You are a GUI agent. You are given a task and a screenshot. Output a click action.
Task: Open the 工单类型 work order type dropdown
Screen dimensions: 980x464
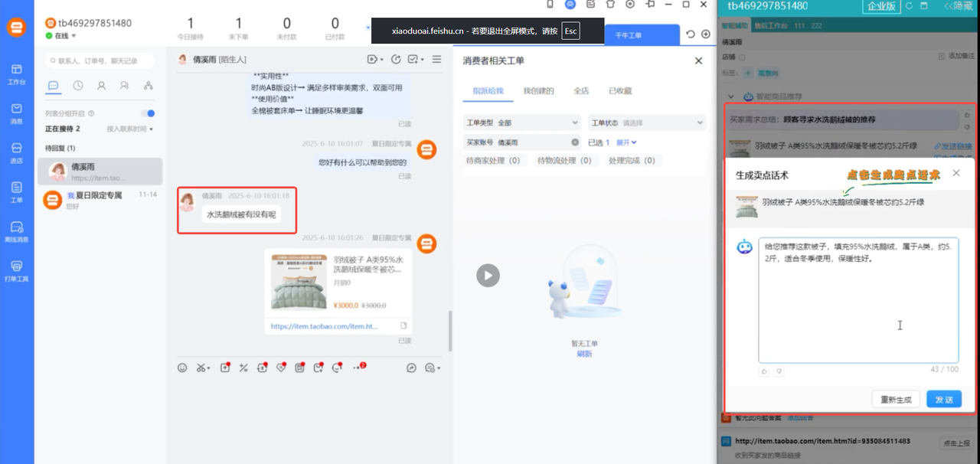point(521,122)
